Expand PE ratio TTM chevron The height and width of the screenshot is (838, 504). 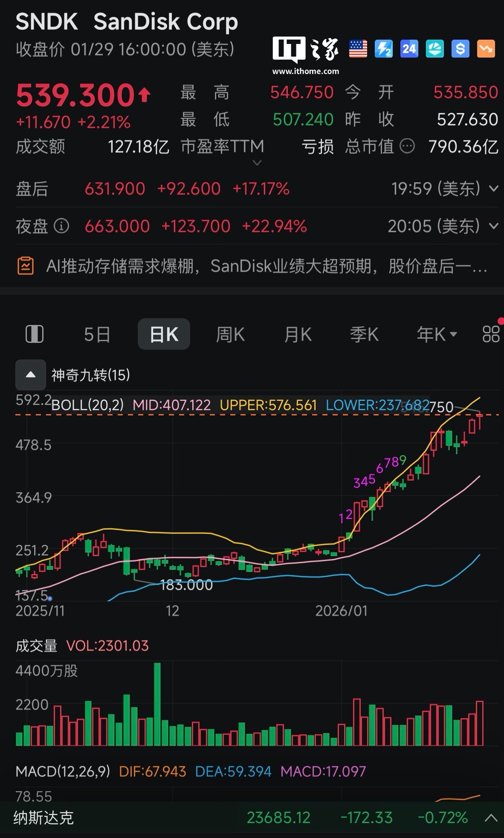257,162
